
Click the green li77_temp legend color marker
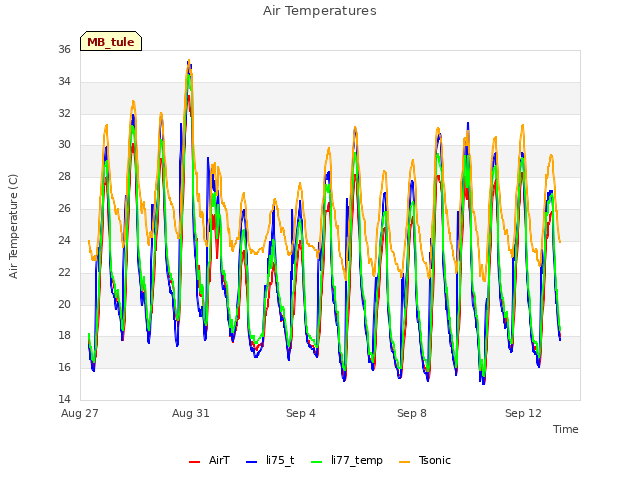click(x=317, y=462)
